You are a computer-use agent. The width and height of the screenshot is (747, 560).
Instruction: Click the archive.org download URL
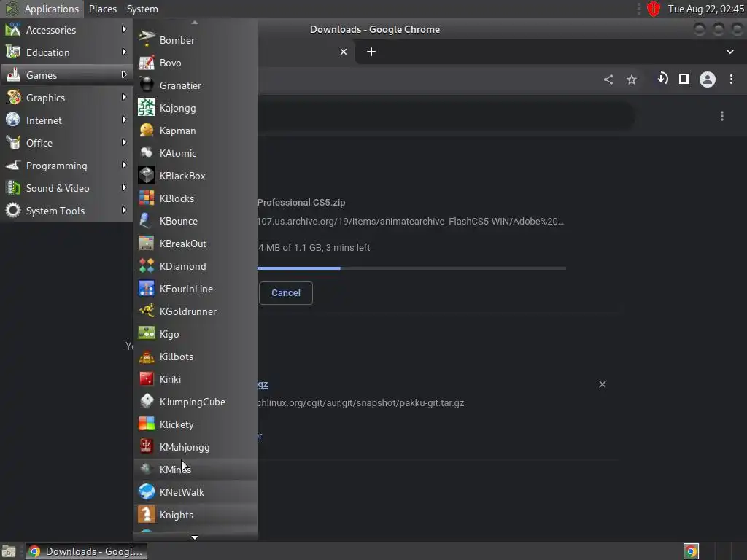point(410,222)
